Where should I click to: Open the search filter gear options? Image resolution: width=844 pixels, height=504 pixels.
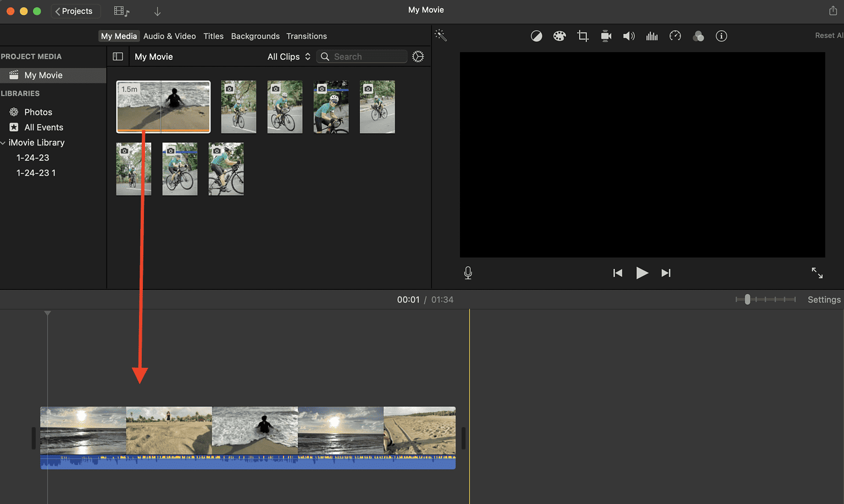click(418, 56)
